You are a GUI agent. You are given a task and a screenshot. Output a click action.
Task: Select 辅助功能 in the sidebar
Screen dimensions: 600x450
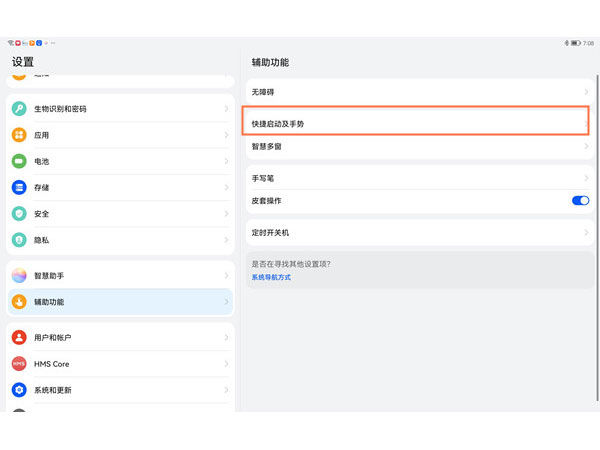point(118,301)
